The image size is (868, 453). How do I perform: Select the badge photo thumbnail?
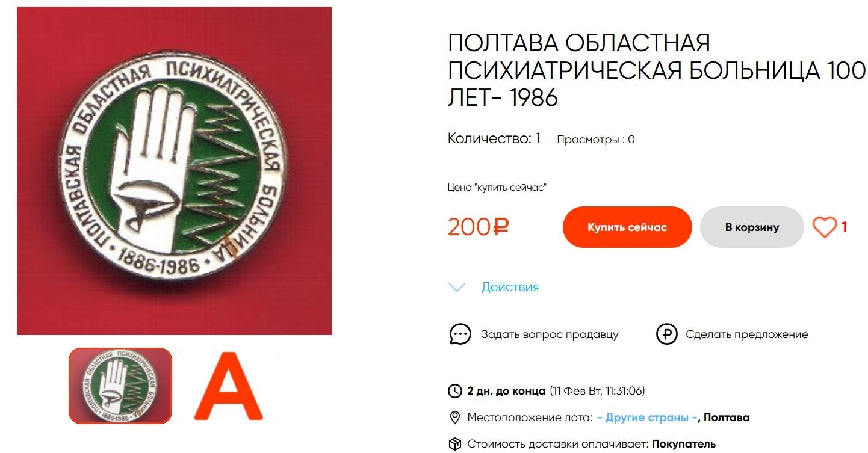click(x=120, y=386)
